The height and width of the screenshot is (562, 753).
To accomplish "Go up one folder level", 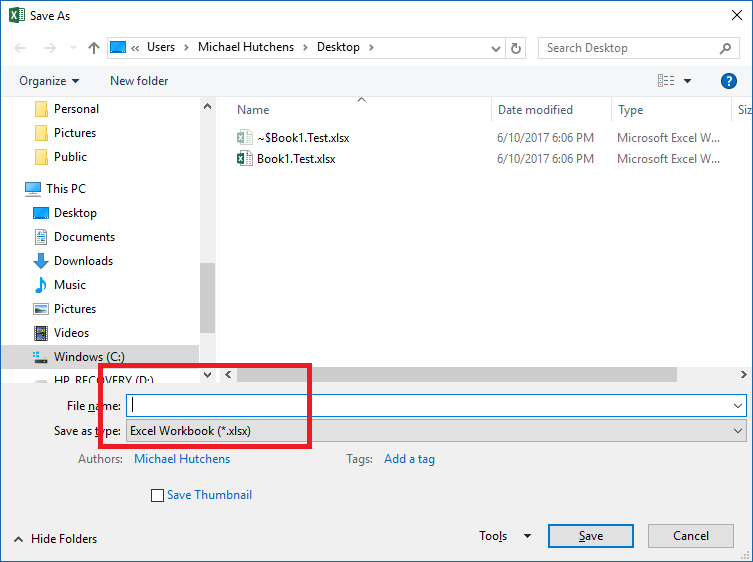I will 94,48.
